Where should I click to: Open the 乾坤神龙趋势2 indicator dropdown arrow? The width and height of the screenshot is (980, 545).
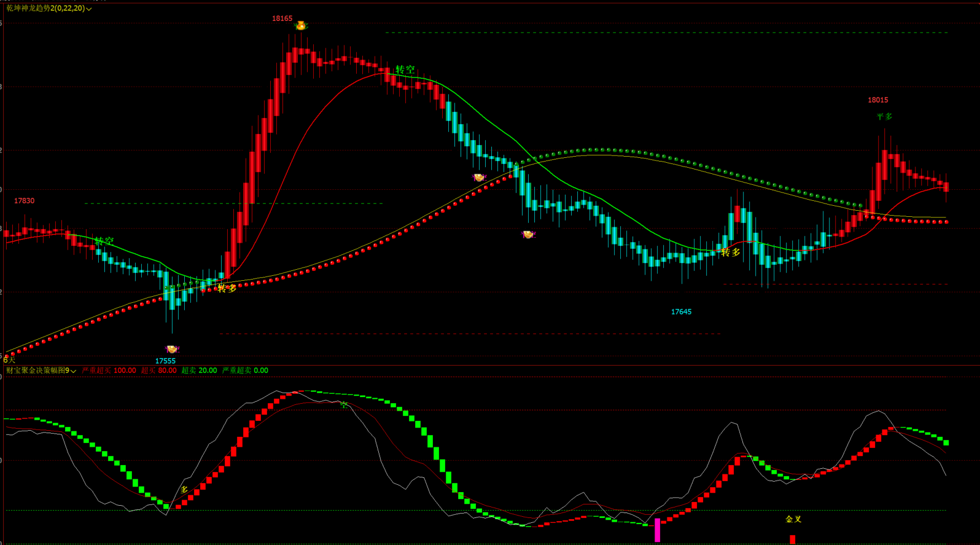coord(89,9)
